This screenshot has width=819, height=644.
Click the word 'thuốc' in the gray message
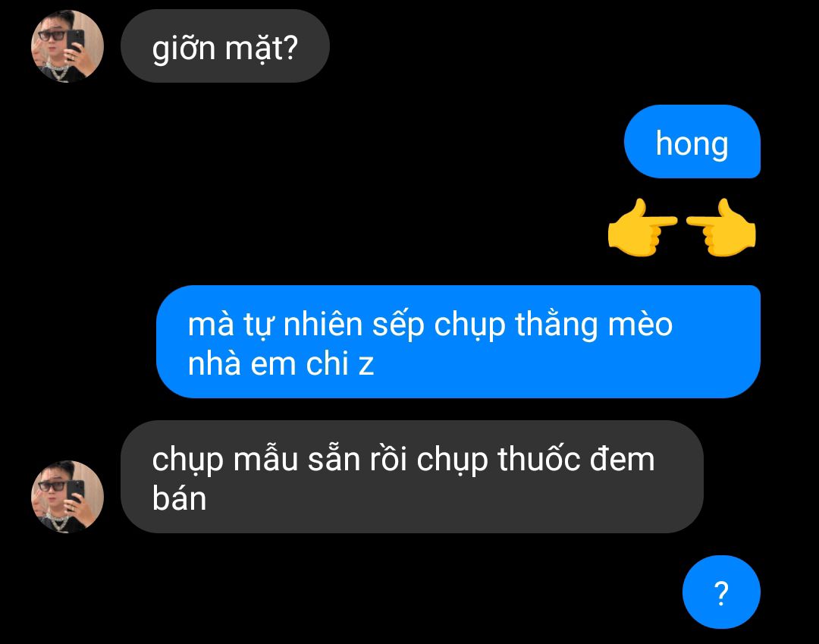pyautogui.click(x=539, y=459)
